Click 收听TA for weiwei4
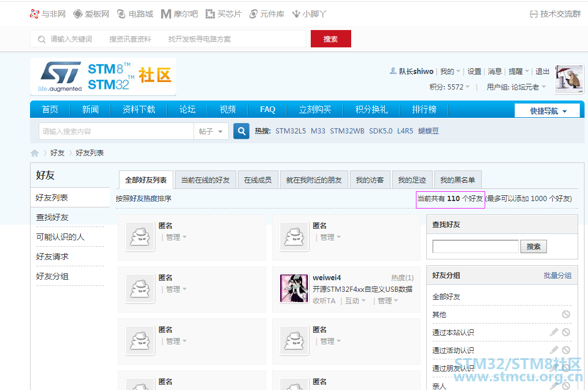The height and width of the screenshot is (390, 588). tap(324, 301)
